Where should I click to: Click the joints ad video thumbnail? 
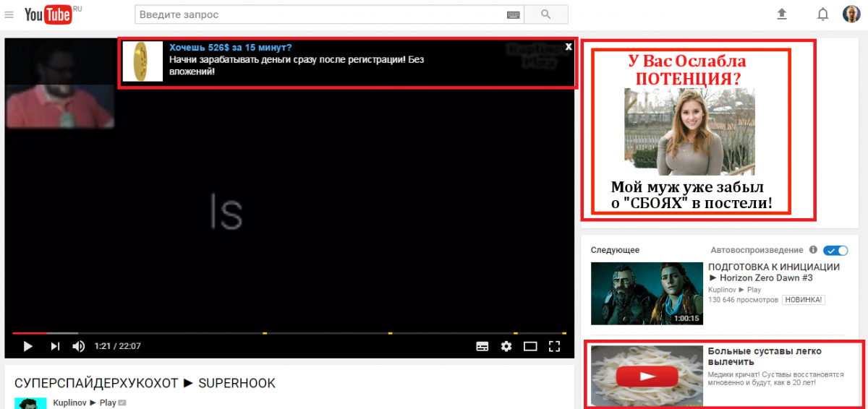[647, 376]
